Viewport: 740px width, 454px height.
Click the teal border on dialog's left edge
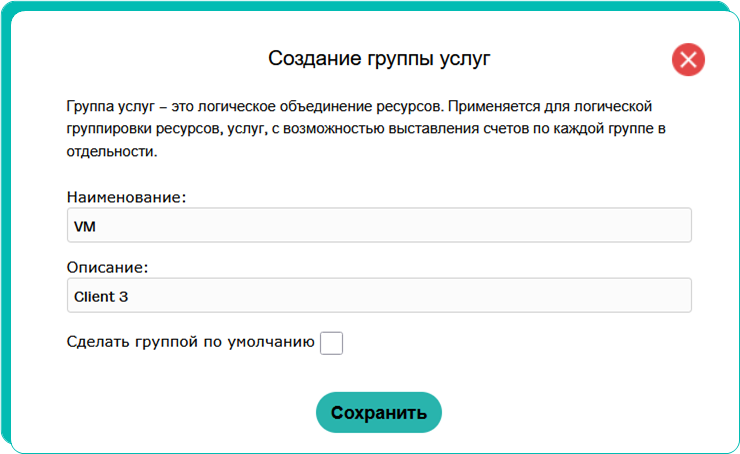click(x=5, y=230)
